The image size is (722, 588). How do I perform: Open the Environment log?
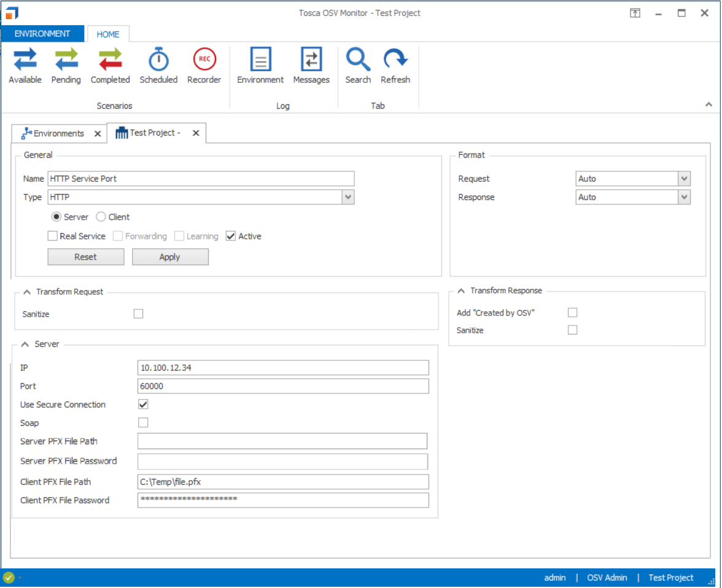point(260,66)
